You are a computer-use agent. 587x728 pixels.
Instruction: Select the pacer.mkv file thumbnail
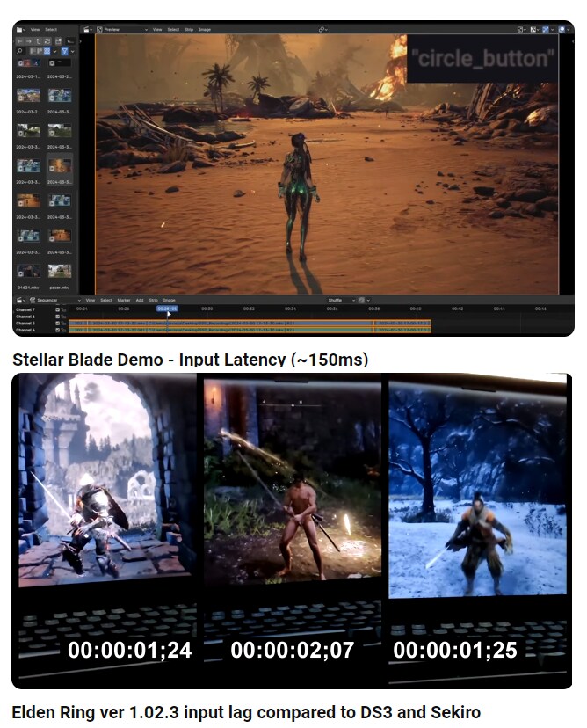(60, 273)
